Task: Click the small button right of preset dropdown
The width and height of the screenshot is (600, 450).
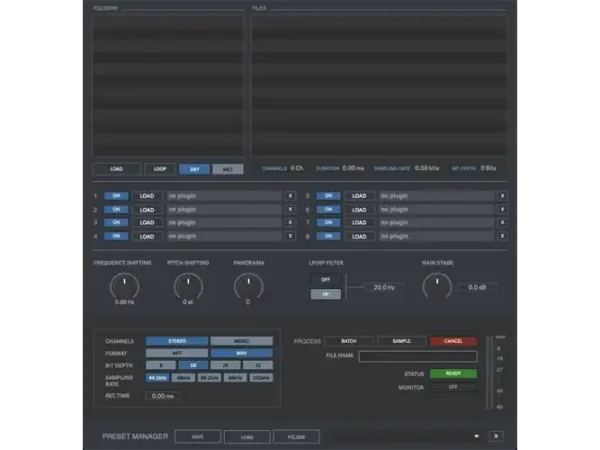Action: [x=496, y=436]
